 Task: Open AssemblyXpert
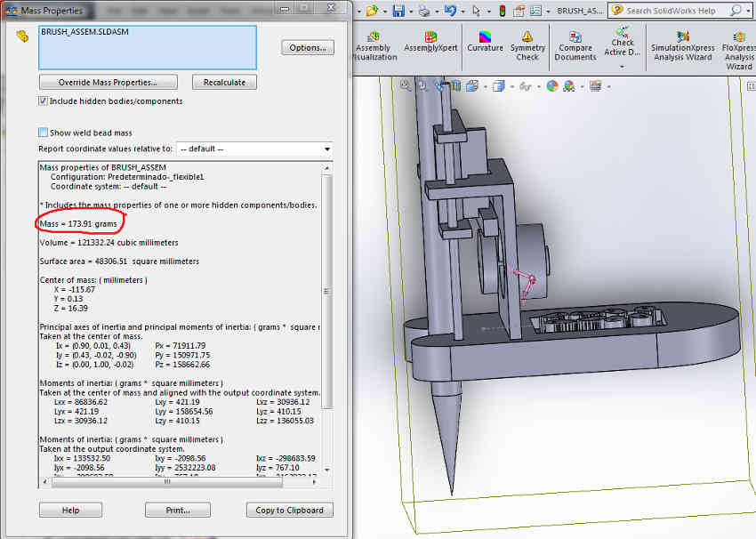(430, 42)
